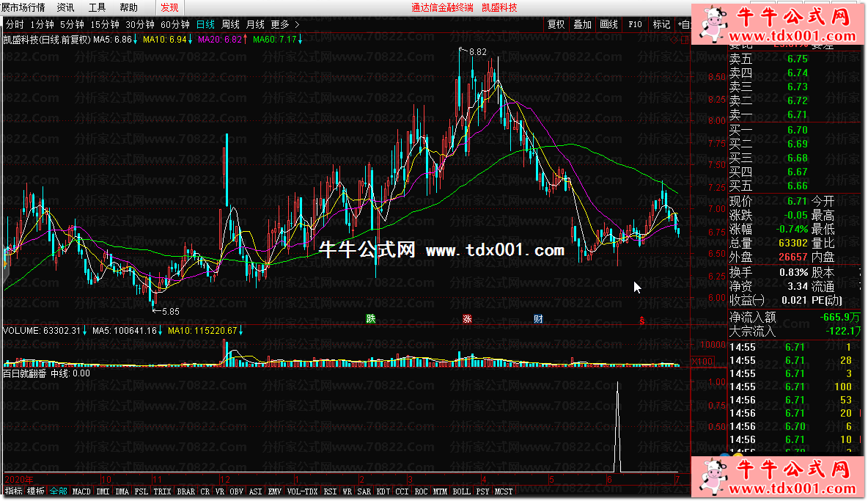This screenshot has height=501, width=868.
Task: Click the red S marker icon on chart
Action: tap(643, 320)
